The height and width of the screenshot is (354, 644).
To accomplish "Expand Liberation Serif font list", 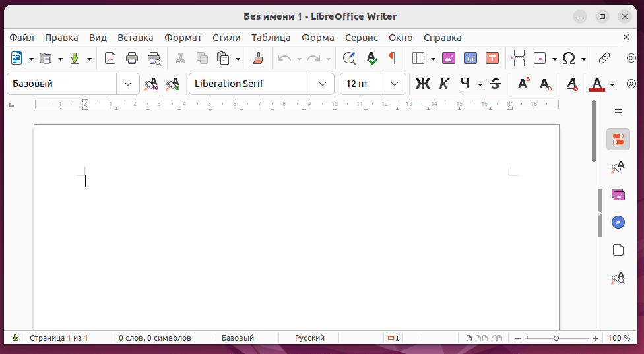I will [323, 84].
